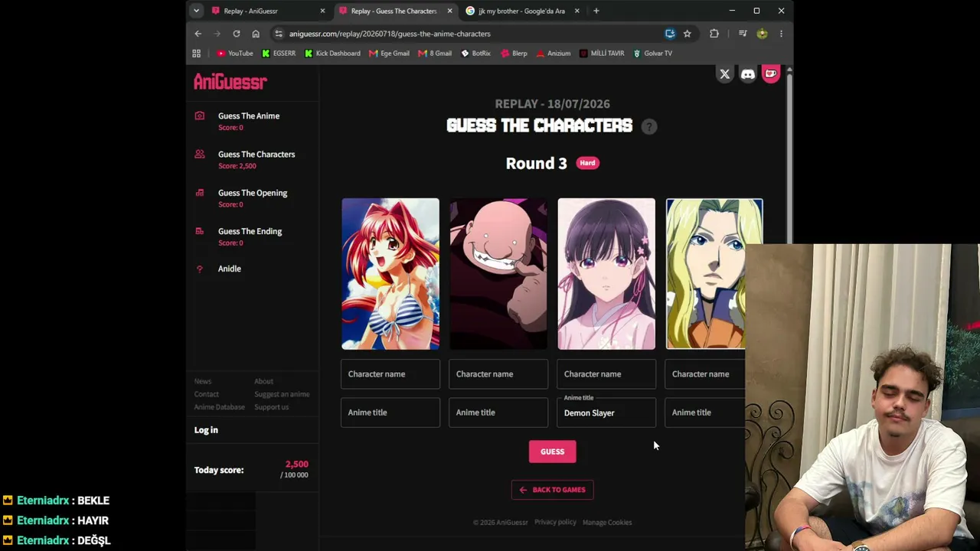Close the 'jjk my brother' Google tab
980x551 pixels.
click(x=577, y=11)
